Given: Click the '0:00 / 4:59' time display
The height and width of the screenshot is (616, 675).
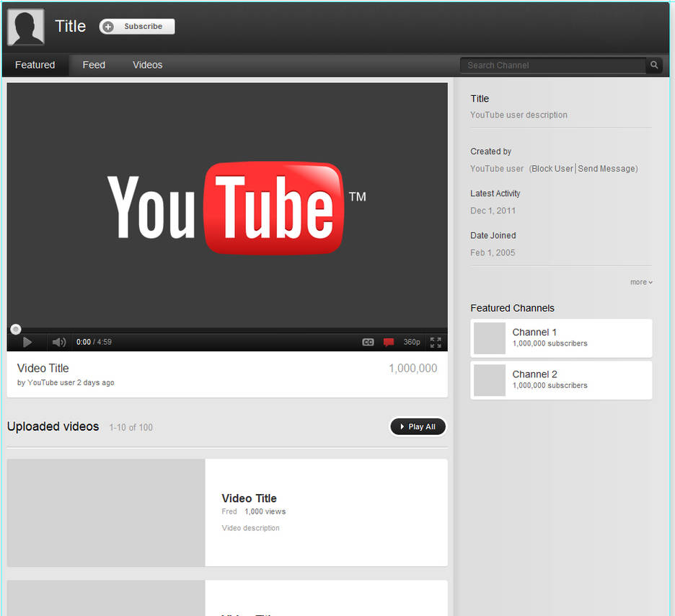Looking at the screenshot, I should pyautogui.click(x=94, y=342).
